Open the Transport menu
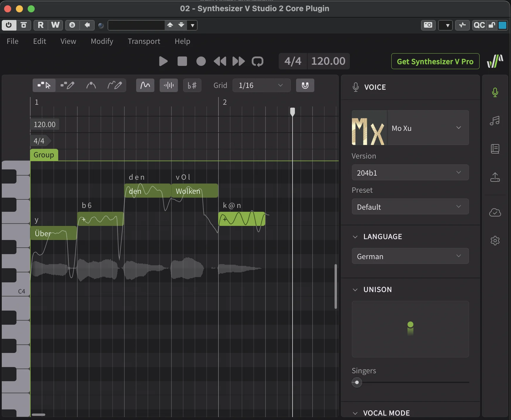 [144, 41]
